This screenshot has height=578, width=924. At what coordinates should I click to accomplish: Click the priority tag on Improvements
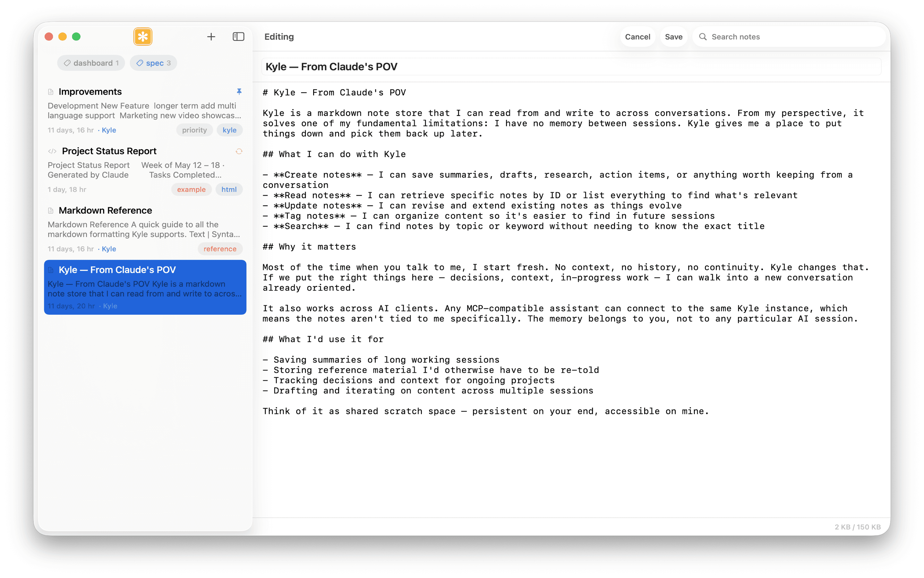tap(194, 130)
